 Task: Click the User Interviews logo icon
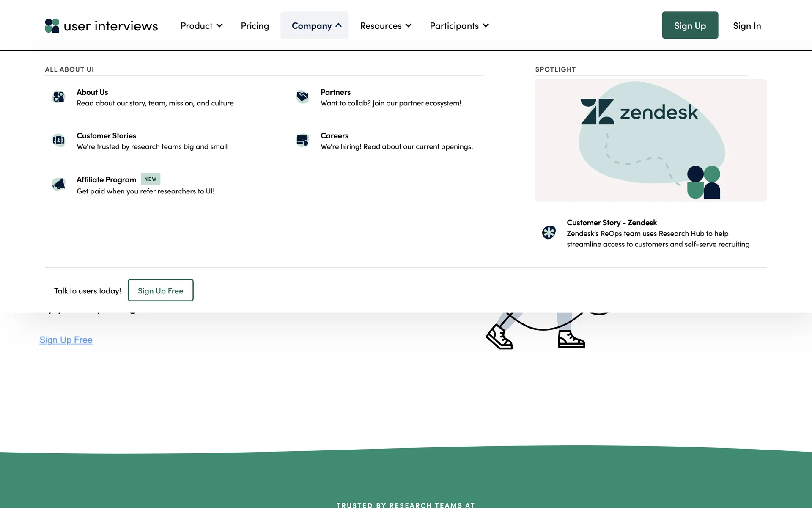(x=52, y=25)
